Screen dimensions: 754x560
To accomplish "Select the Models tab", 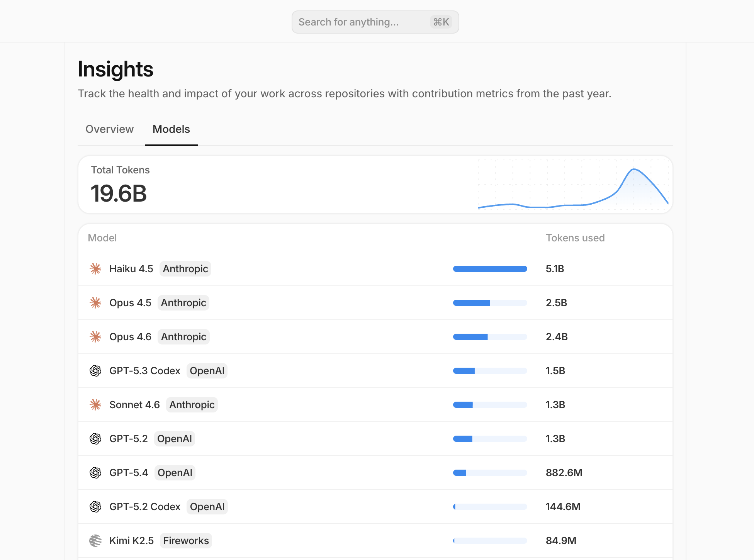I will tap(171, 129).
